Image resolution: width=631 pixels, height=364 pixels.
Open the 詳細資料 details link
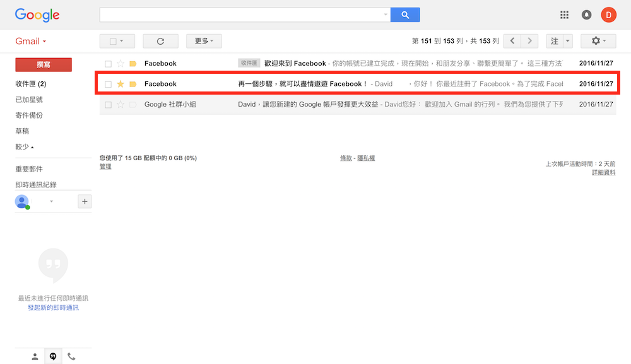click(x=603, y=172)
